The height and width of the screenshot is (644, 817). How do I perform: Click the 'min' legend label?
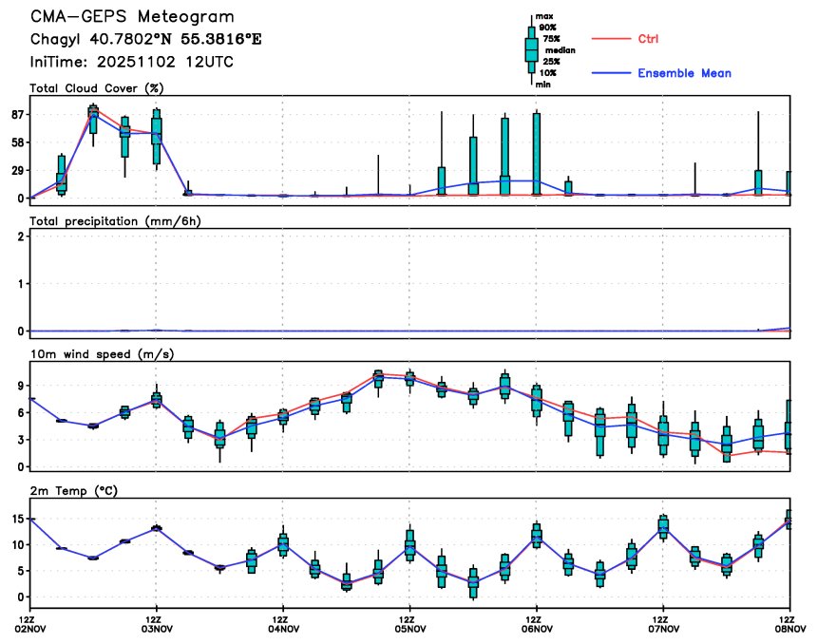click(x=543, y=85)
